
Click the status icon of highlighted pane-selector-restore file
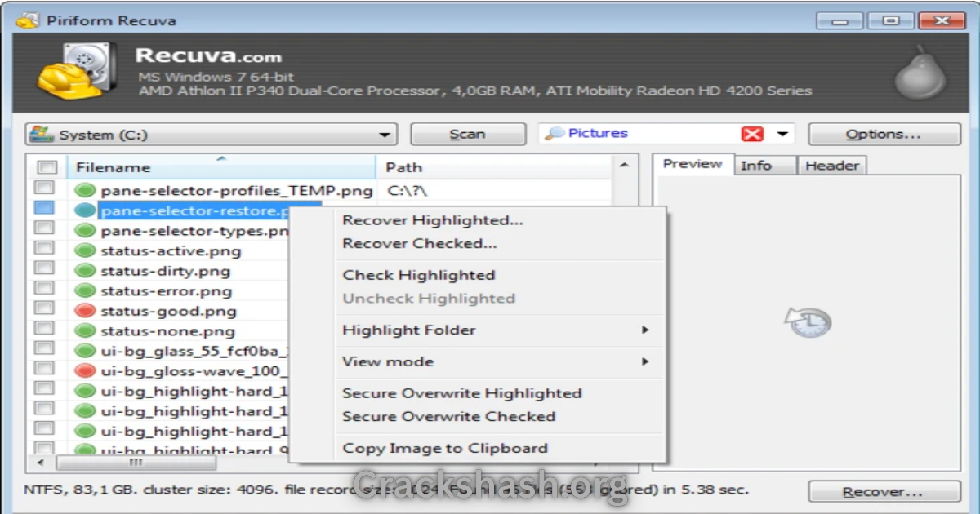coord(85,210)
